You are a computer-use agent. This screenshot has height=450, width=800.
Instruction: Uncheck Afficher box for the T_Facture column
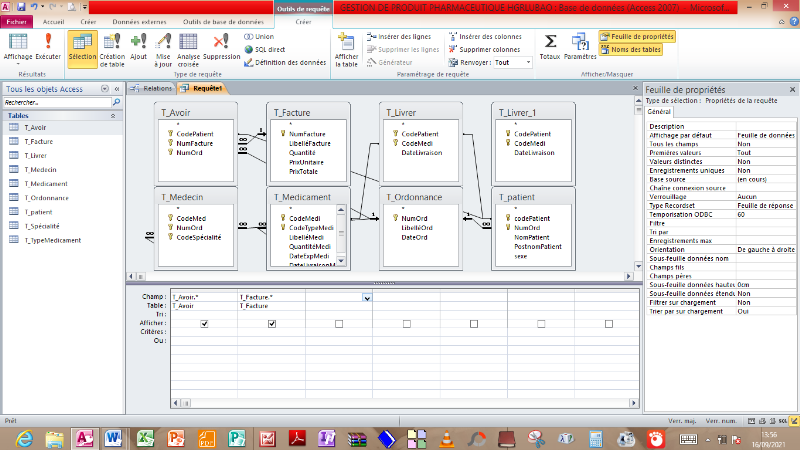click(x=272, y=324)
